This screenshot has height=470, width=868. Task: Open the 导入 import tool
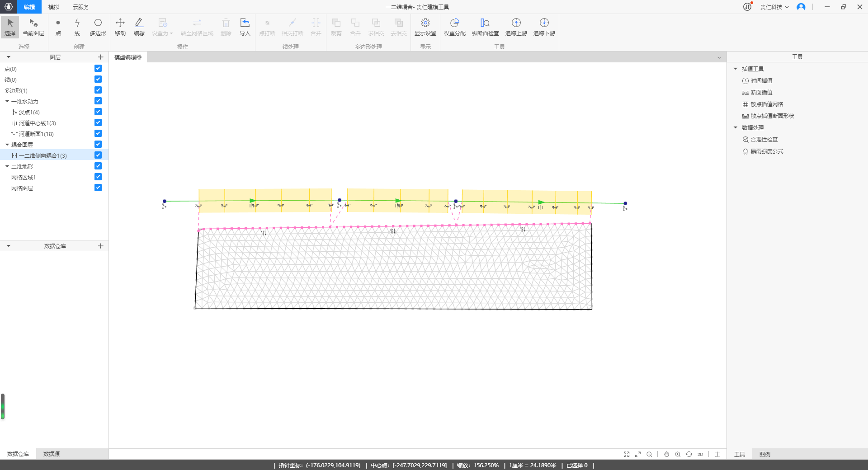(245, 27)
